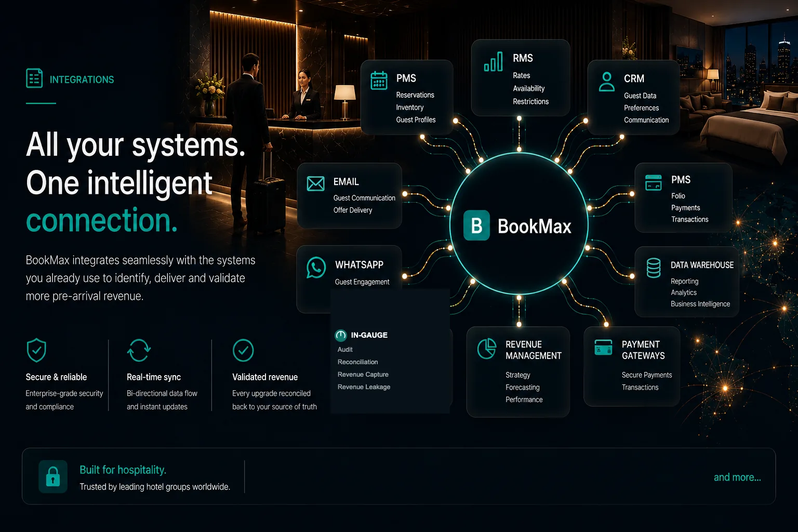This screenshot has width=798, height=532.
Task: Click the credit card icon for Payment Gateways
Action: [603, 347]
